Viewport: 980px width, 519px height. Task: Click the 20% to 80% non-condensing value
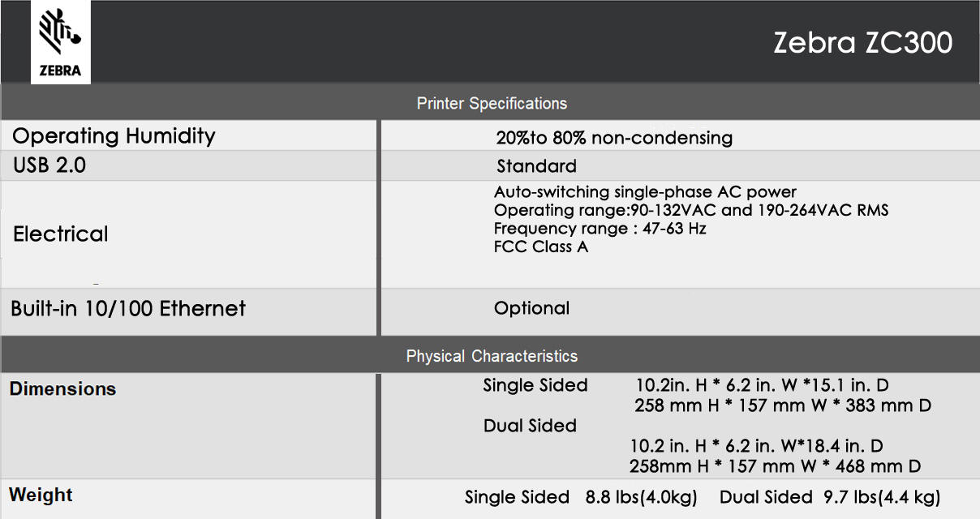[614, 138]
